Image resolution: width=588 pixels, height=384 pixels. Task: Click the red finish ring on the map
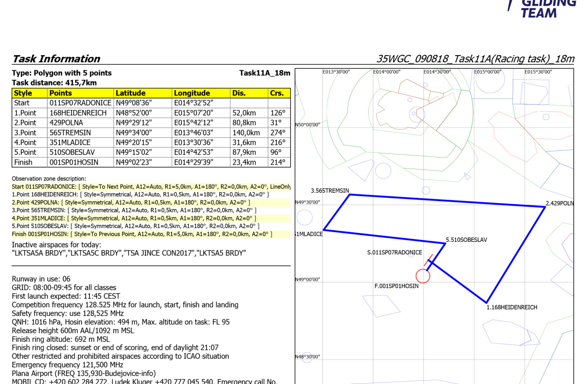pos(423,276)
